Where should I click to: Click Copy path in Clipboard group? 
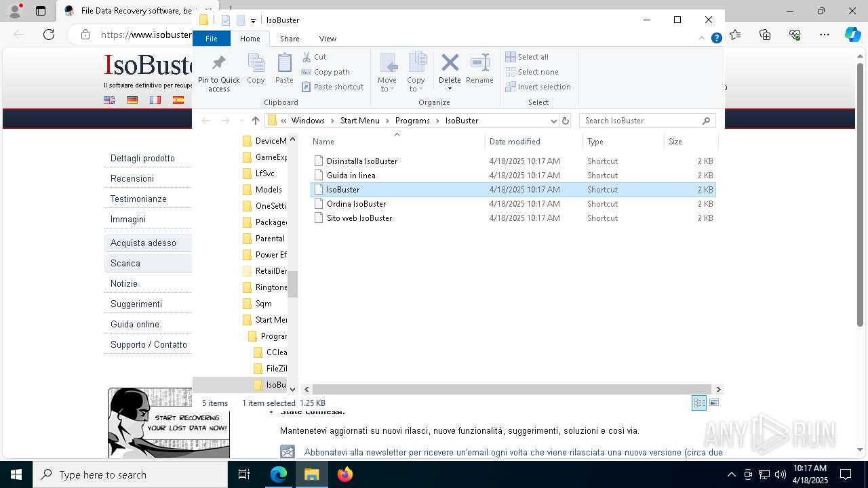click(x=325, y=72)
